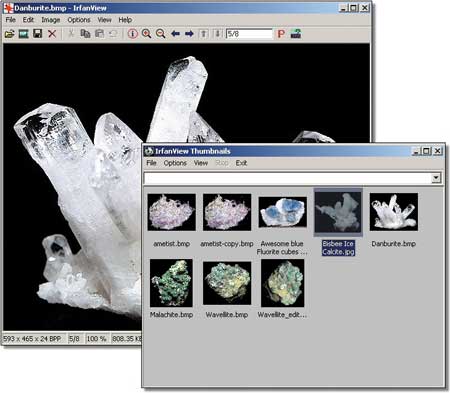This screenshot has height=393, width=450.
Task: Open File menu in the Thumbnails window
Action: tap(151, 163)
